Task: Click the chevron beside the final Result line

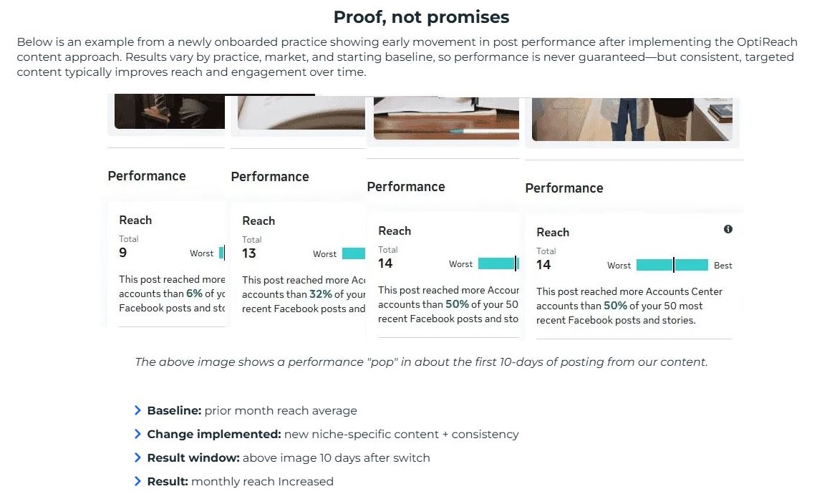Action: pyautogui.click(x=137, y=481)
